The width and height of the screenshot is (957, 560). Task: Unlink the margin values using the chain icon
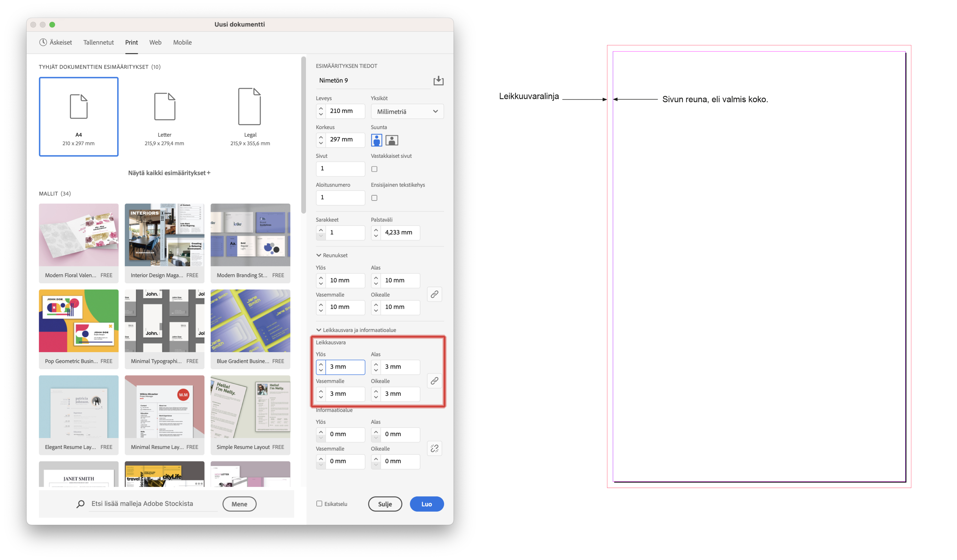434,294
